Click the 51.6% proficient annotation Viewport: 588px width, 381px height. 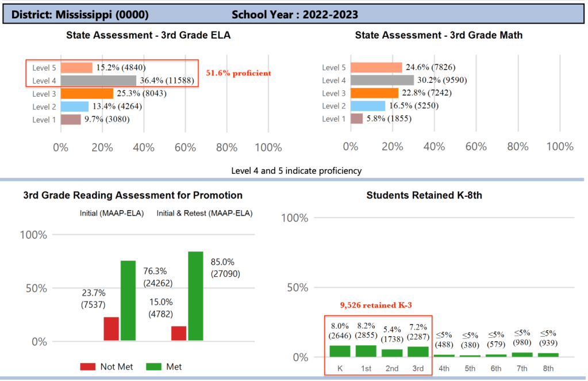(239, 74)
